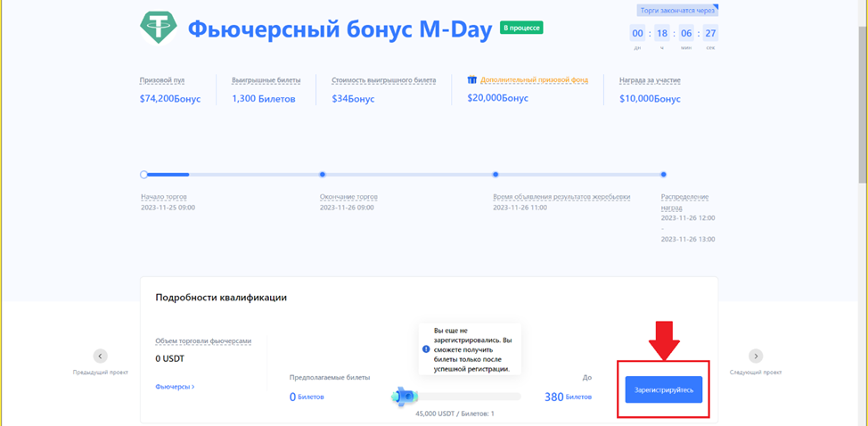868x426 pixels.
Task: Open the Фьючерсы link
Action: [x=175, y=387]
